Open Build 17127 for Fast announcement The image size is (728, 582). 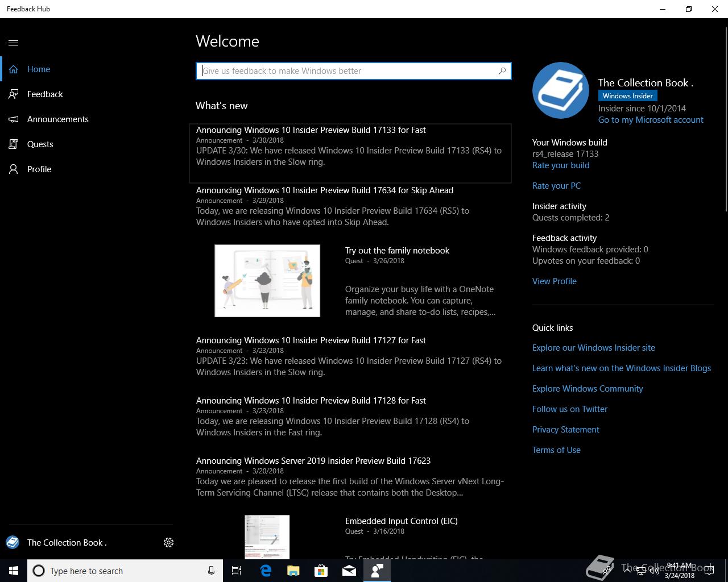point(350,356)
